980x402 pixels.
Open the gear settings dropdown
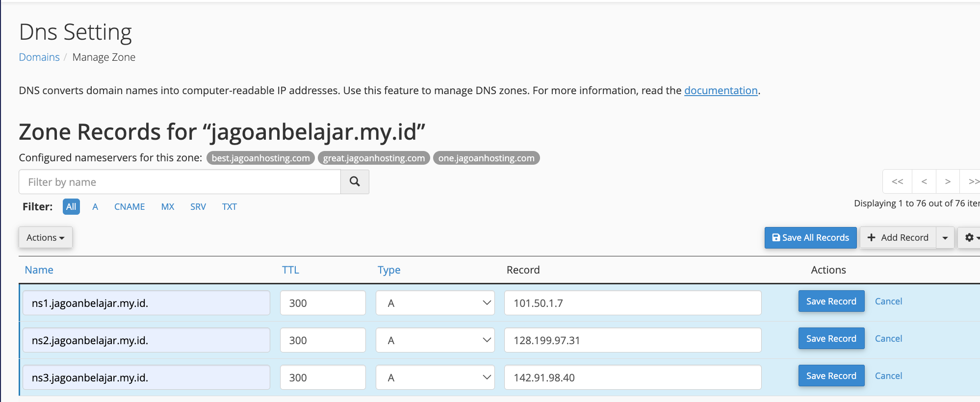970,237
